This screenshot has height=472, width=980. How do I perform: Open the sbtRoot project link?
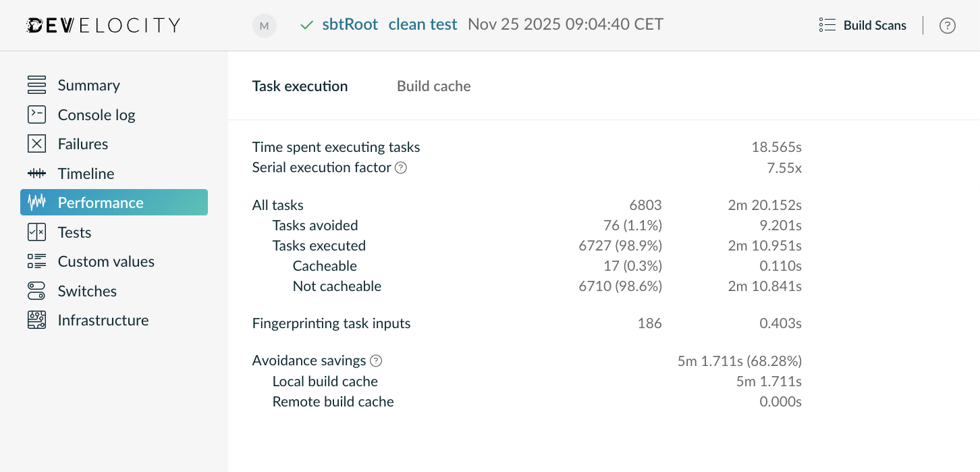[x=350, y=24]
